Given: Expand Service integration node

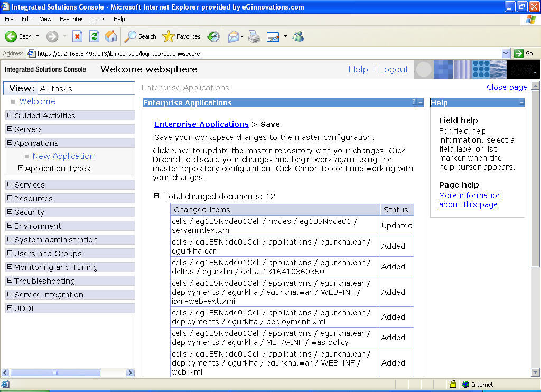Looking at the screenshot, I should pos(10,294).
